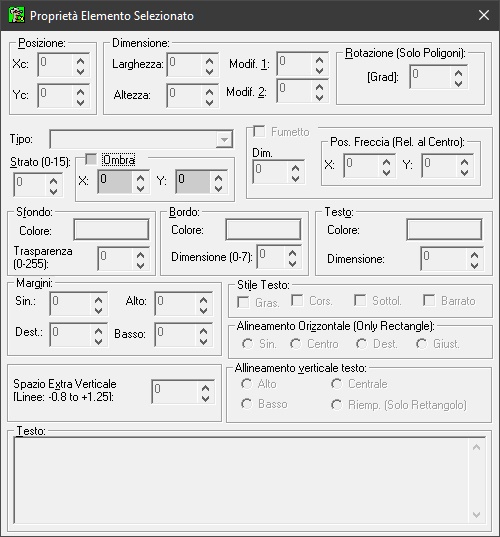This screenshot has width=500, height=537.
Task: Decrease the Strato layer value
Action: pos(53,191)
